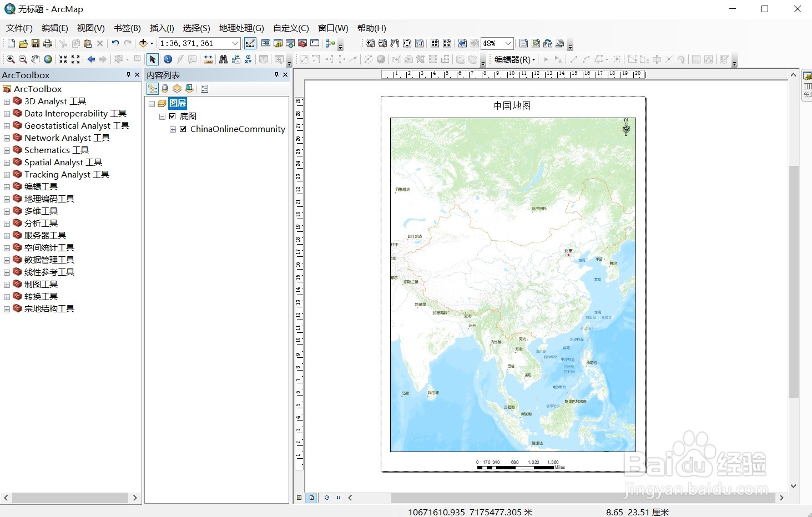Collapse the 底图 group layer

[x=162, y=116]
